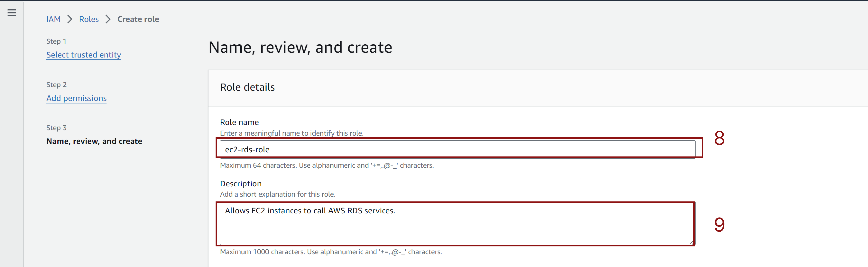Go to IAM breadcrumb link
The width and height of the screenshot is (868, 267).
[53, 19]
